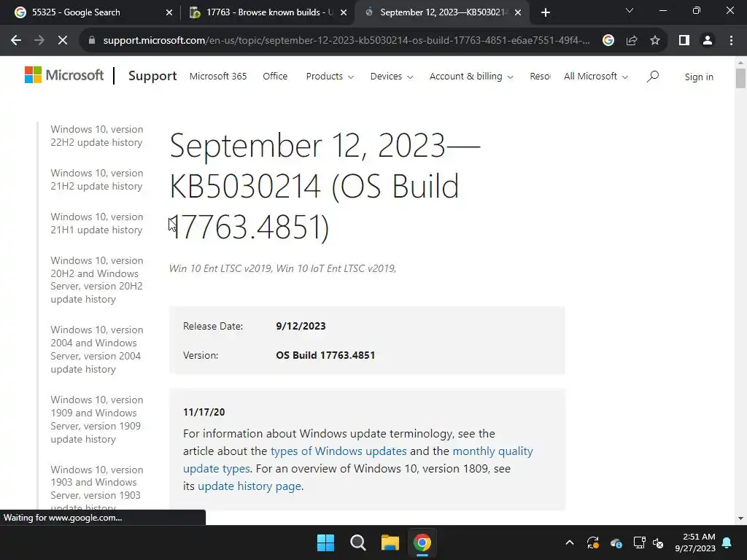The width and height of the screenshot is (747, 560).
Task: Close the 17763 Browse known builds tab
Action: click(344, 12)
